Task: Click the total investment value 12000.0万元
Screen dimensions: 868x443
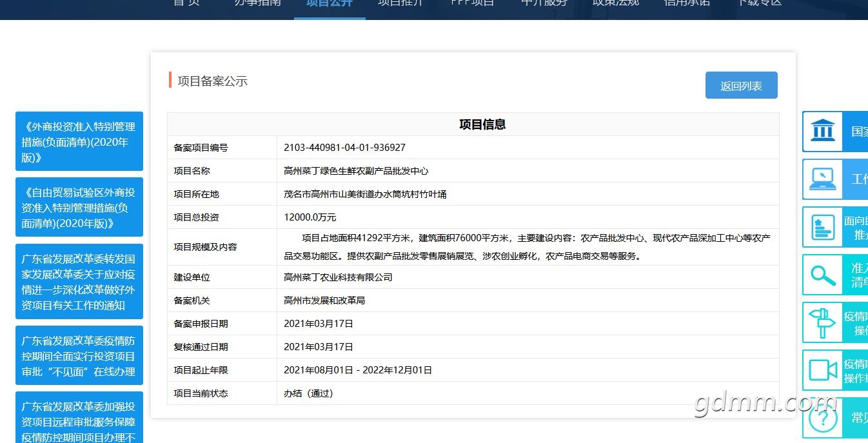Action: pyautogui.click(x=310, y=217)
